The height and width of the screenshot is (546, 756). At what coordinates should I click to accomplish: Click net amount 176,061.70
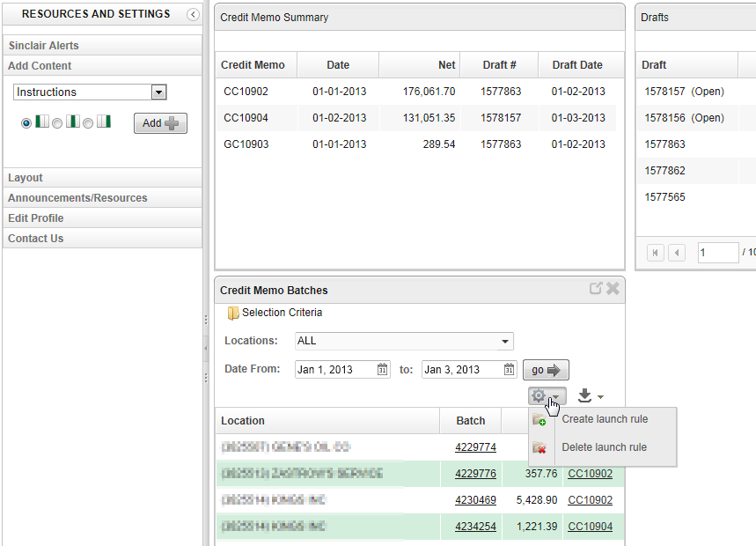(429, 92)
